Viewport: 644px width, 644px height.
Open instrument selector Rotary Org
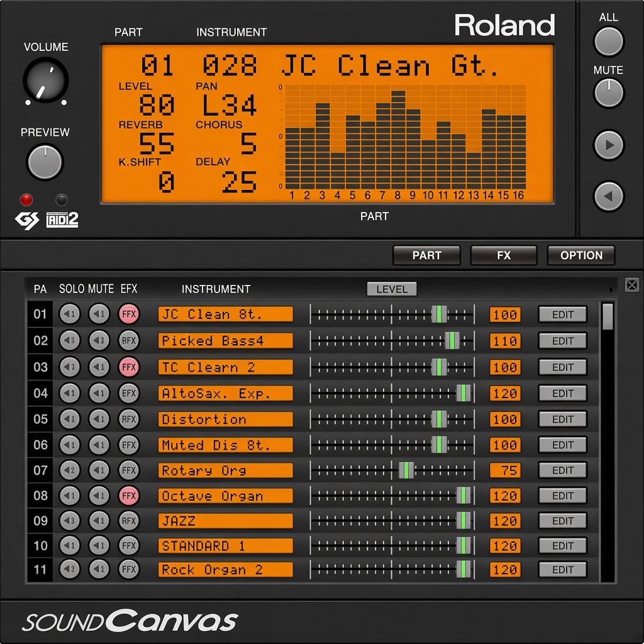(226, 470)
